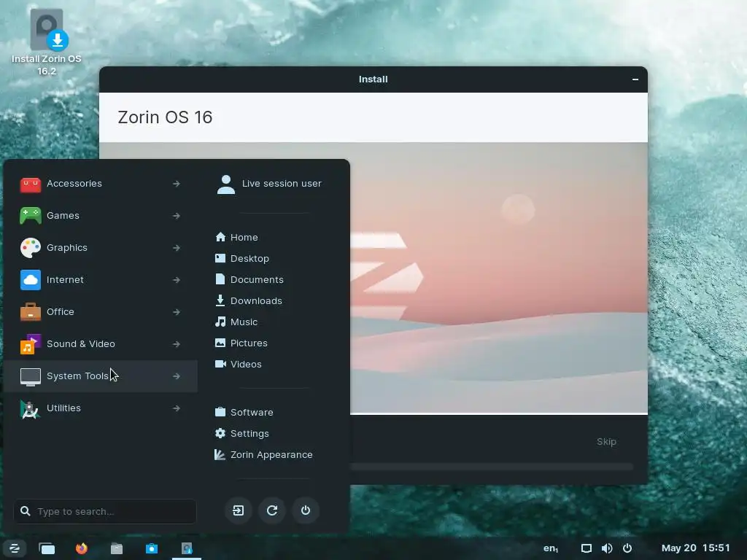This screenshot has height=560, width=747.
Task: Click the Live session user name
Action: 282,184
